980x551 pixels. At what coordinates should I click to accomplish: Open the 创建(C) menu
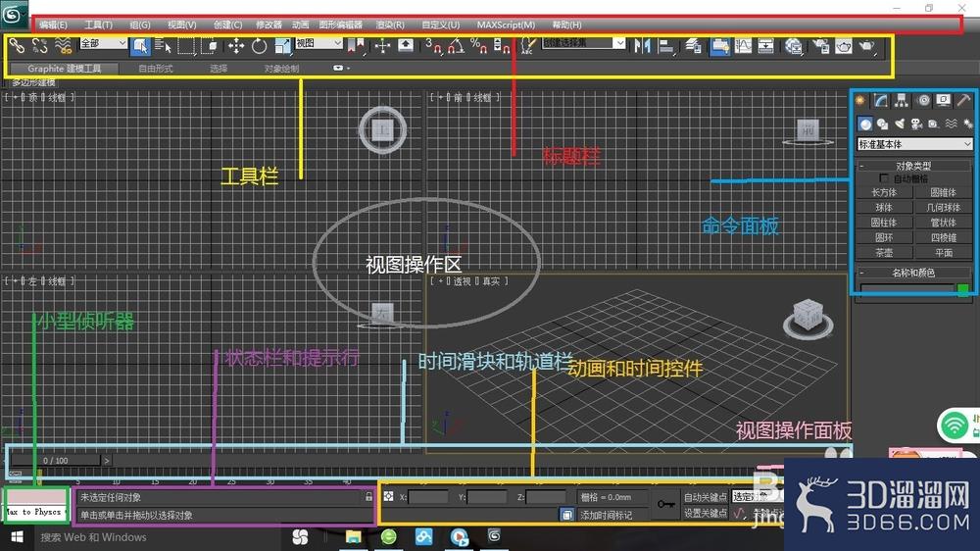(x=227, y=25)
